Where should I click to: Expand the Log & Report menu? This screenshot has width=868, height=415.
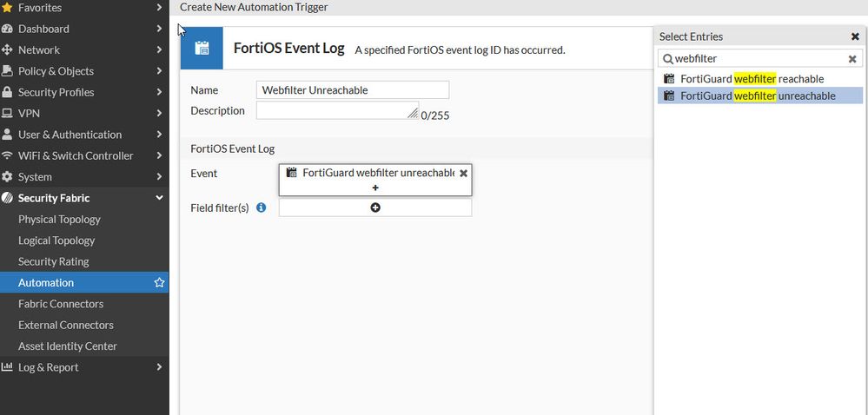point(159,367)
